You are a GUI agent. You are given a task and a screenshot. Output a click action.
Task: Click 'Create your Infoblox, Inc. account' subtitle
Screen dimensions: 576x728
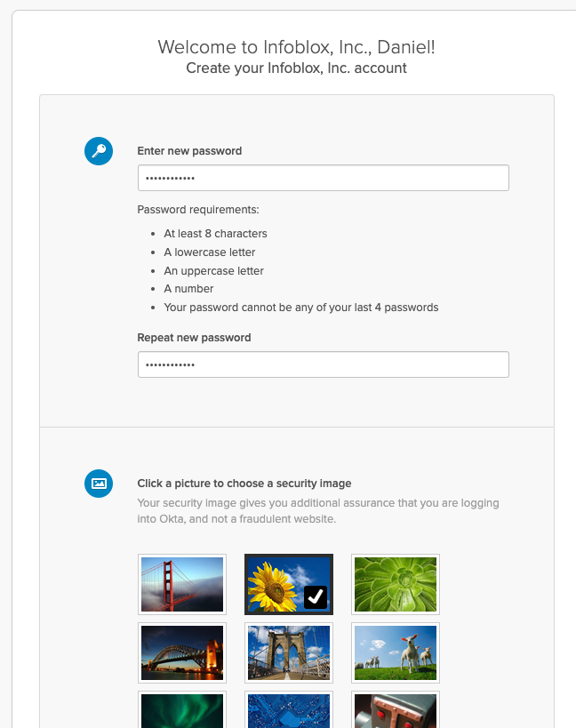coord(296,68)
